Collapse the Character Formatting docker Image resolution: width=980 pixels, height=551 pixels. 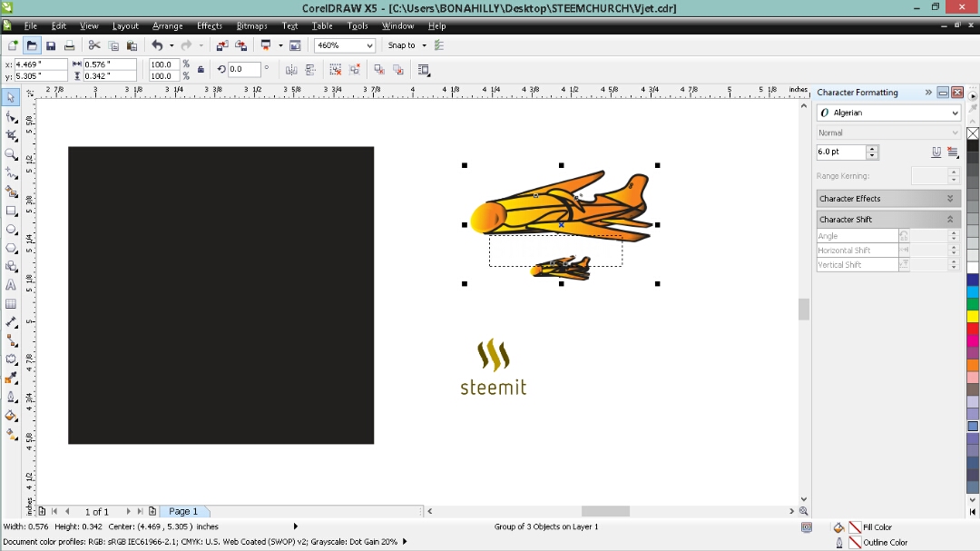point(929,93)
